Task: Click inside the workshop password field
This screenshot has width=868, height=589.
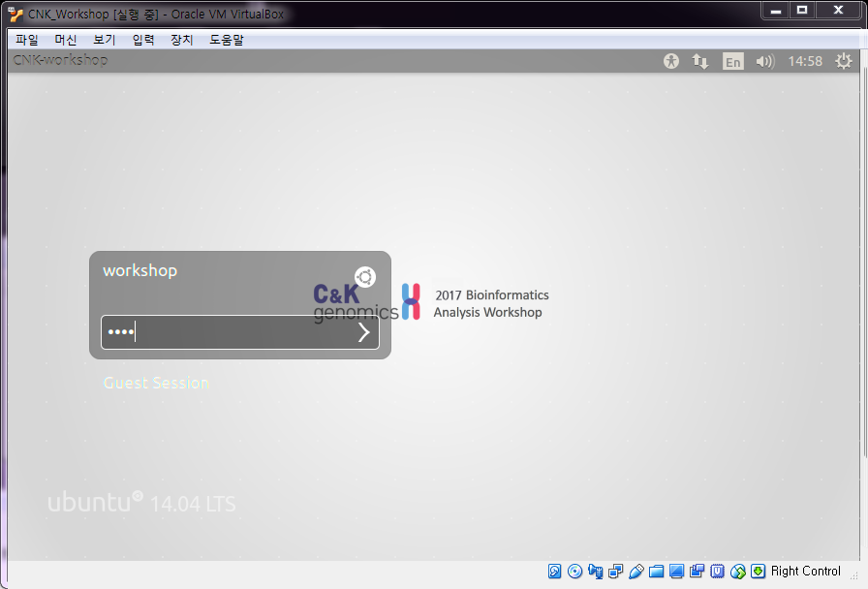Action: [x=223, y=332]
